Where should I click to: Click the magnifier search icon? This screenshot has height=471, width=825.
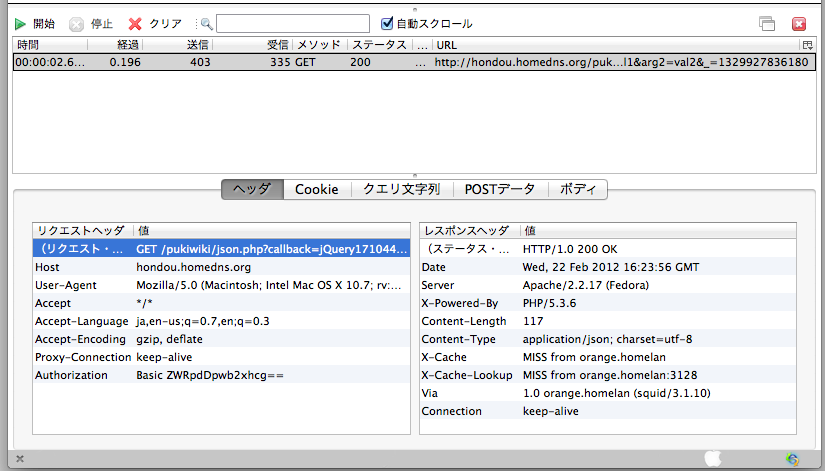click(x=205, y=23)
